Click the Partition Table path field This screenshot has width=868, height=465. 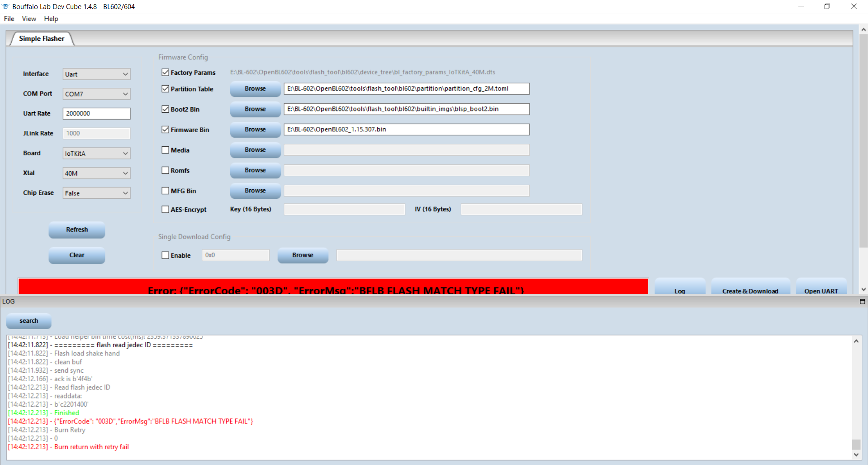point(407,89)
